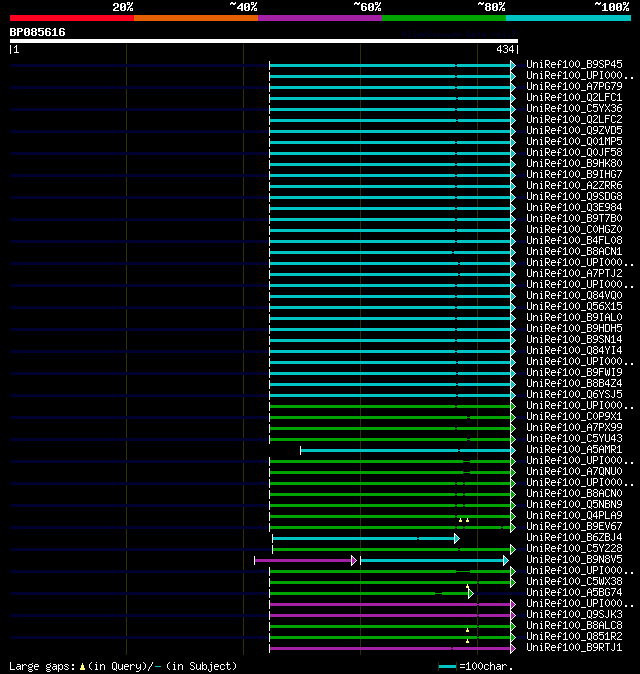Pick the UniRef100_B9FWI9 label
This screenshot has width=640, height=674.
pos(574,373)
